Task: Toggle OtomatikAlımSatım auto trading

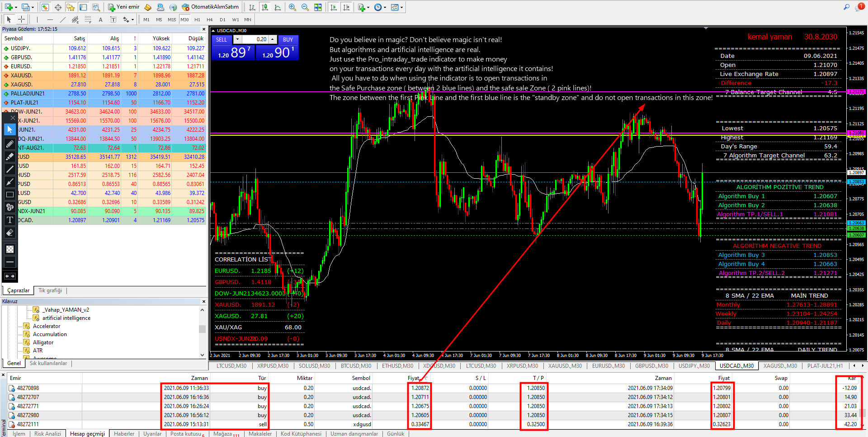Action: click(x=210, y=7)
